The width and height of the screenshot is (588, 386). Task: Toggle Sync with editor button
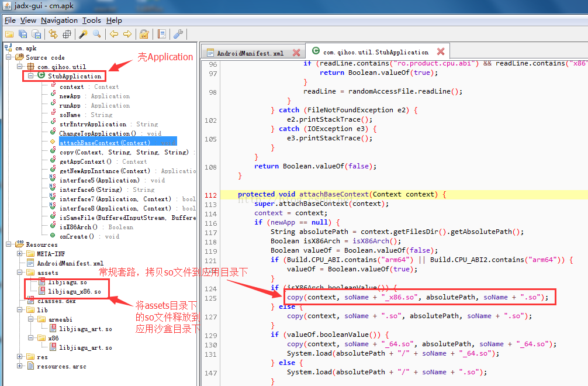point(53,35)
